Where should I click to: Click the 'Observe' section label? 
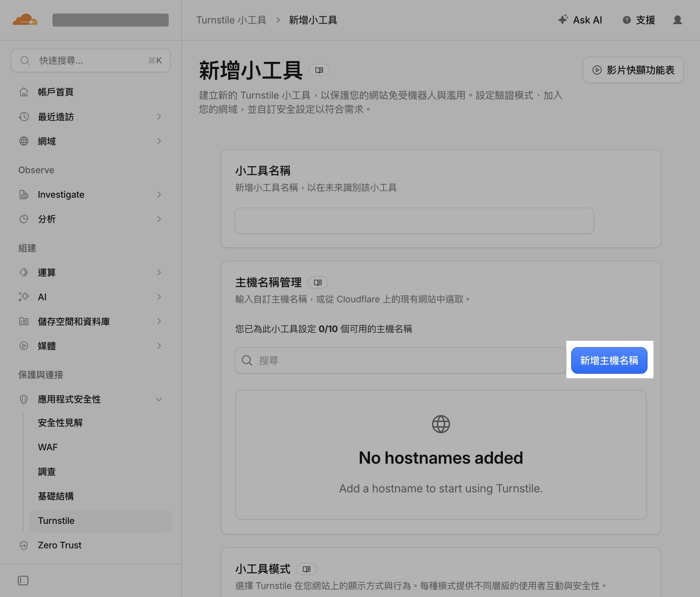[36, 170]
